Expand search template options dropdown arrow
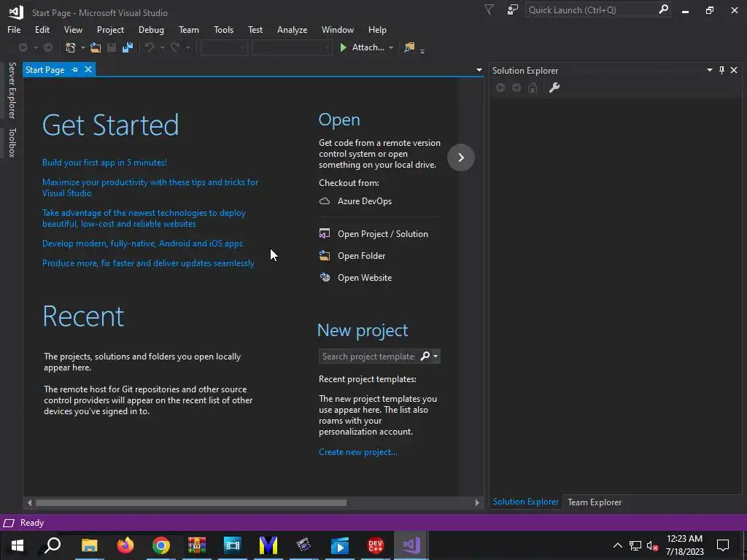Image resolution: width=747 pixels, height=560 pixels. click(x=436, y=356)
